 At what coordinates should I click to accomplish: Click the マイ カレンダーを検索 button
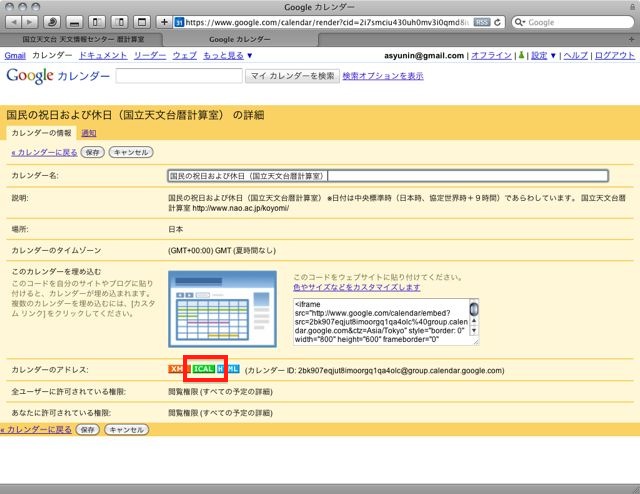(x=292, y=76)
